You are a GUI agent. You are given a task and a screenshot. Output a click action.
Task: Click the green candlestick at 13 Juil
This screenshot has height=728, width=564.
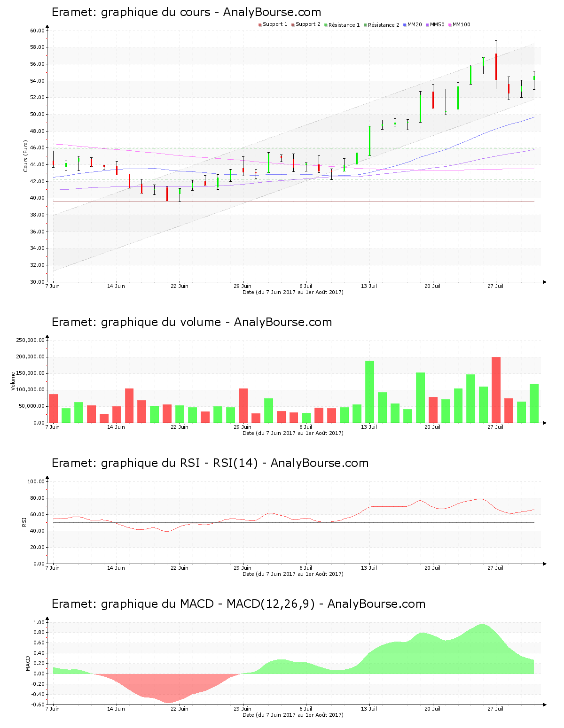click(369, 140)
